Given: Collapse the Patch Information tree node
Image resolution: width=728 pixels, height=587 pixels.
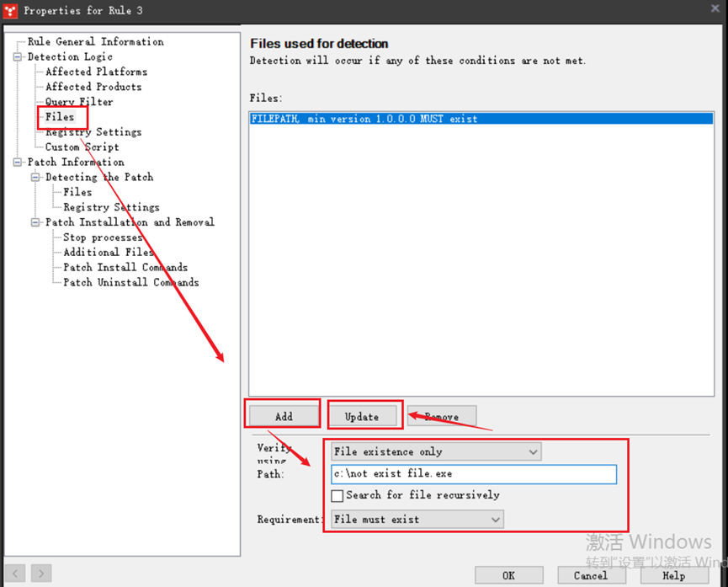Looking at the screenshot, I should pos(19,163).
